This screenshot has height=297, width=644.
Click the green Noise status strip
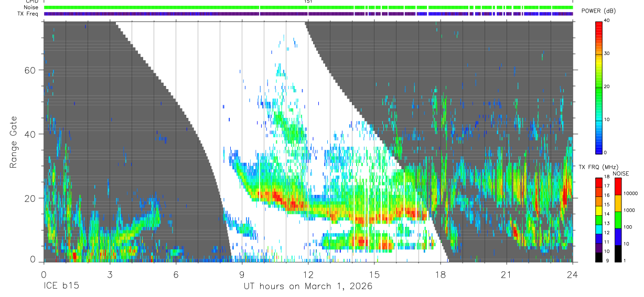(308, 7)
